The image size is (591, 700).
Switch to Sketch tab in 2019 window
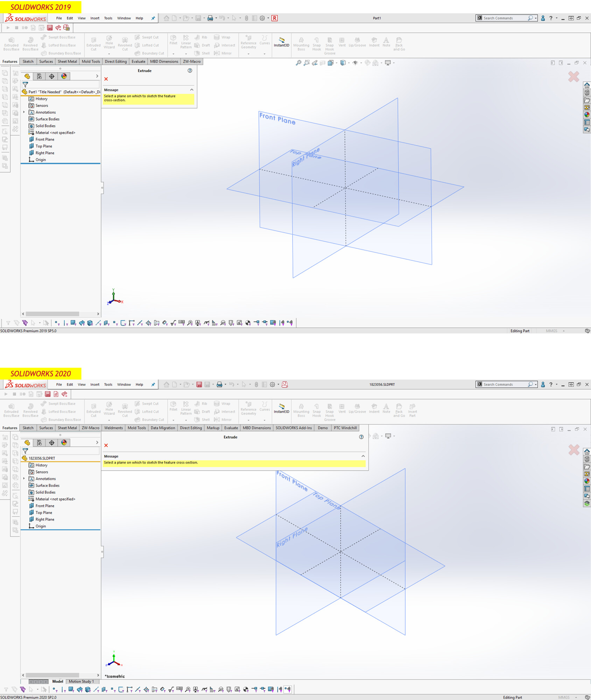click(28, 61)
